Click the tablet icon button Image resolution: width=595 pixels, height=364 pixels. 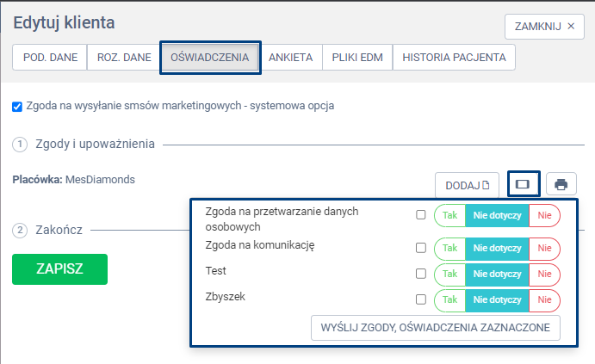click(x=523, y=184)
